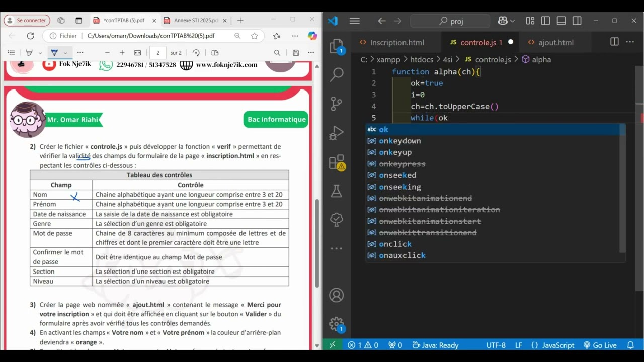This screenshot has width=644, height=362.
Task: Open Edge workspaces icon
Action: pos(61,20)
